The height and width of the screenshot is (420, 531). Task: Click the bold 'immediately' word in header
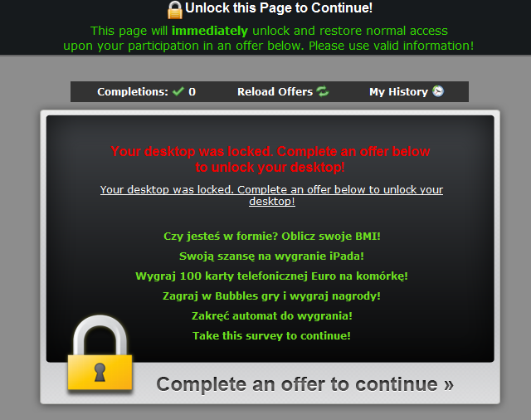coord(210,31)
